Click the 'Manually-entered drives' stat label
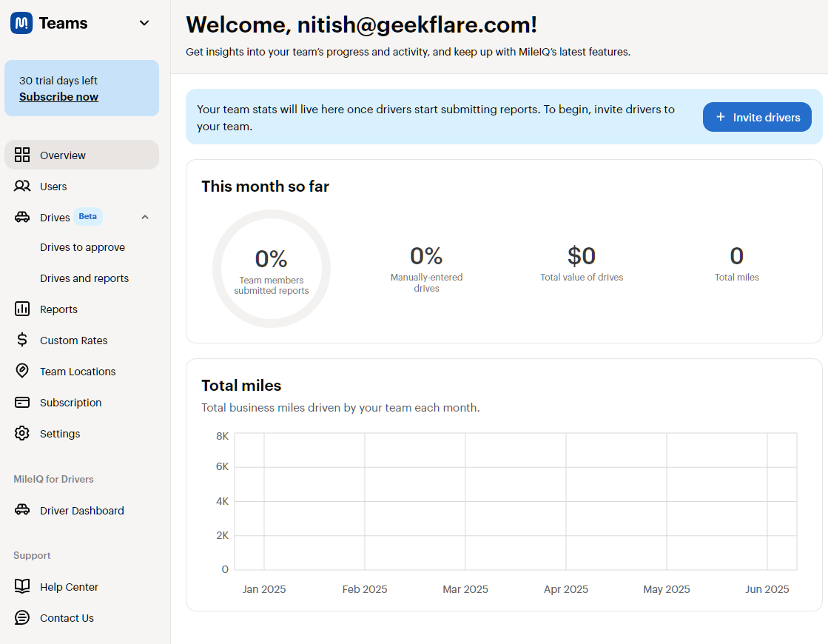 pyautogui.click(x=426, y=283)
